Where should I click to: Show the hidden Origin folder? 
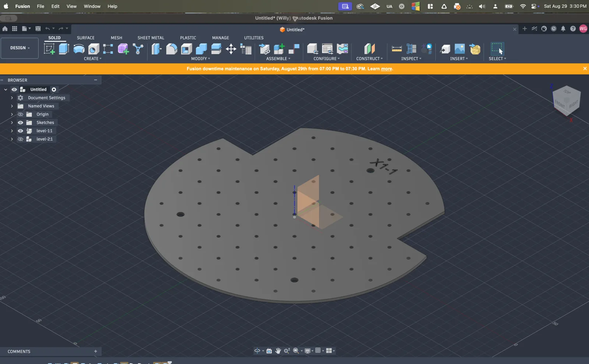point(21,114)
